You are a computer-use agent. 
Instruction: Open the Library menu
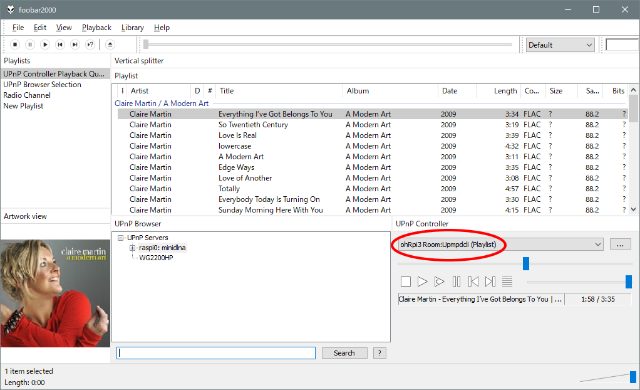[133, 27]
